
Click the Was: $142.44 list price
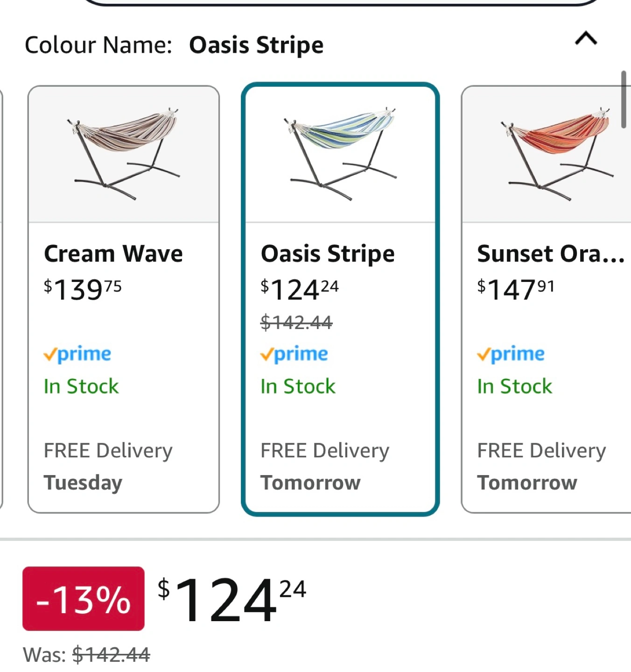pos(87,655)
